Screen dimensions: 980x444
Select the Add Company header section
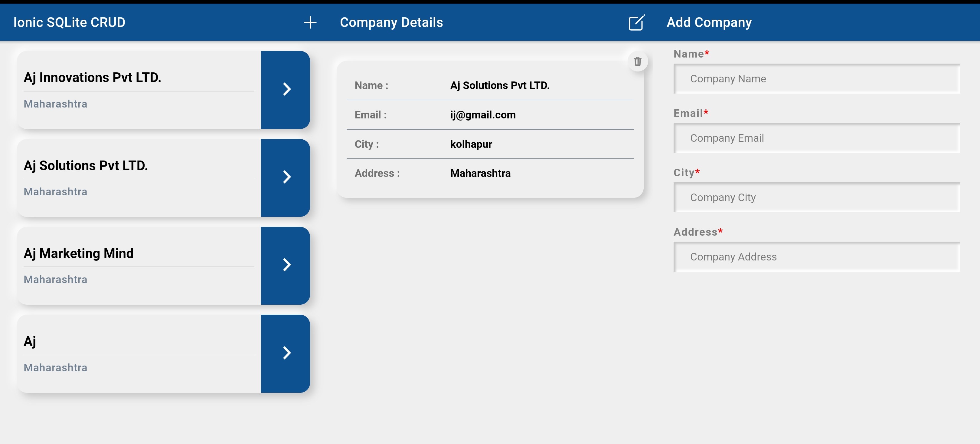tap(709, 22)
